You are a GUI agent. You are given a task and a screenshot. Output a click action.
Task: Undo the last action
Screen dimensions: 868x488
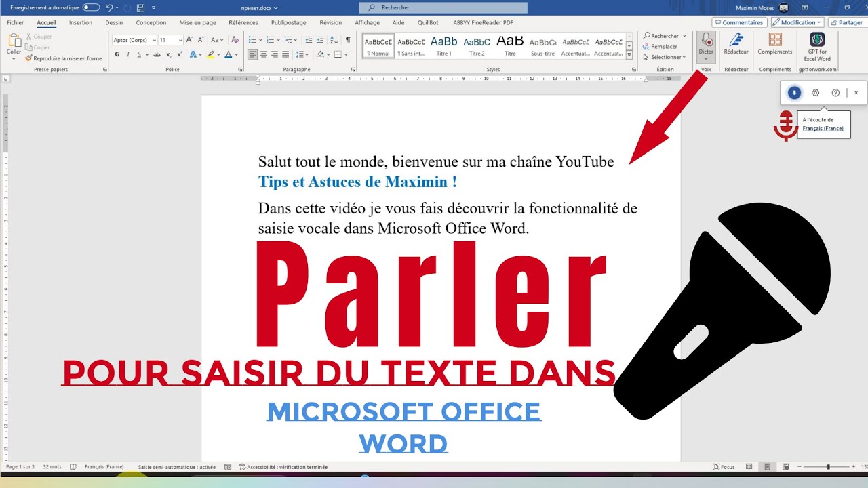tap(108, 7)
